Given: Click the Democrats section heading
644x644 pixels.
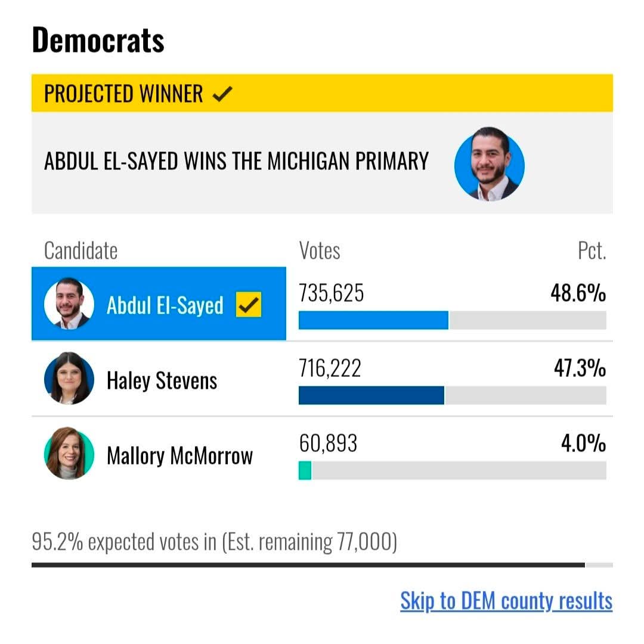Looking at the screenshot, I should (x=98, y=41).
